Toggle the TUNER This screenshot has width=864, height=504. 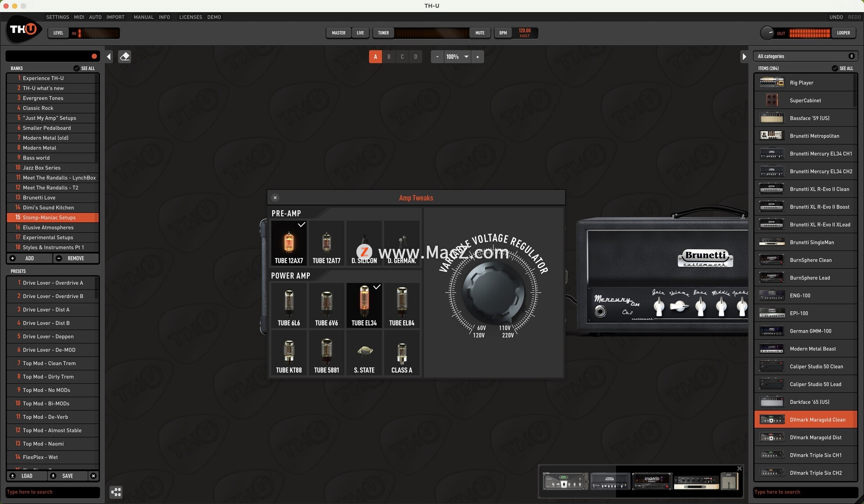click(x=383, y=33)
